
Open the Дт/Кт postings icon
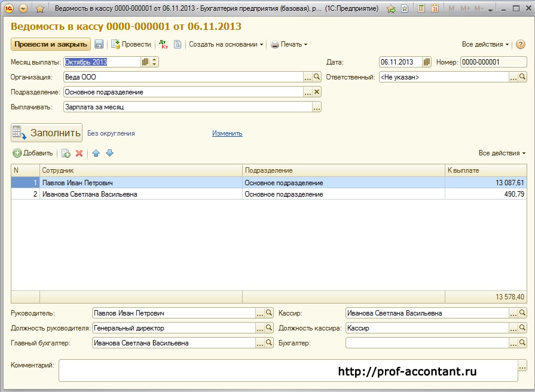pyautogui.click(x=164, y=44)
